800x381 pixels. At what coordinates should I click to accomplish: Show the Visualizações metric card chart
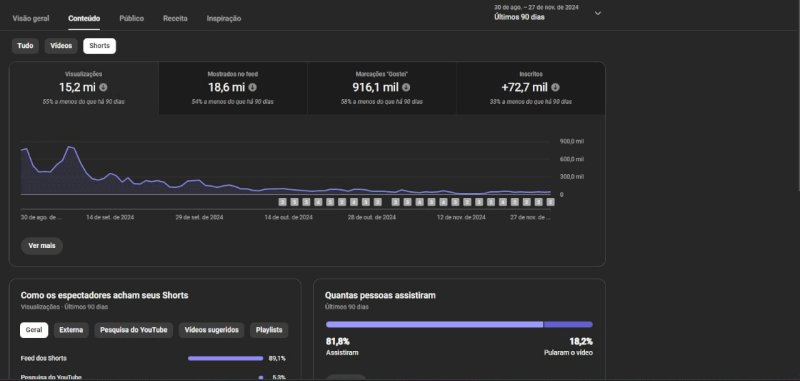pyautogui.click(x=84, y=88)
